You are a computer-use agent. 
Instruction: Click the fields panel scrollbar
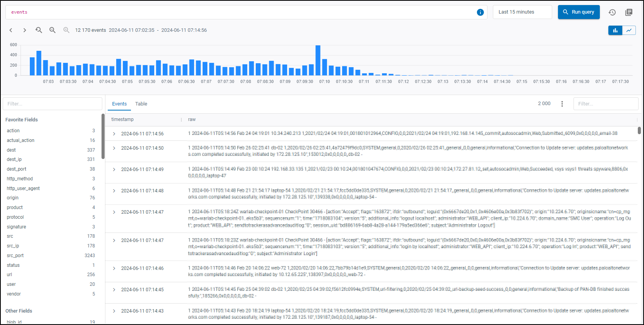[x=103, y=136]
